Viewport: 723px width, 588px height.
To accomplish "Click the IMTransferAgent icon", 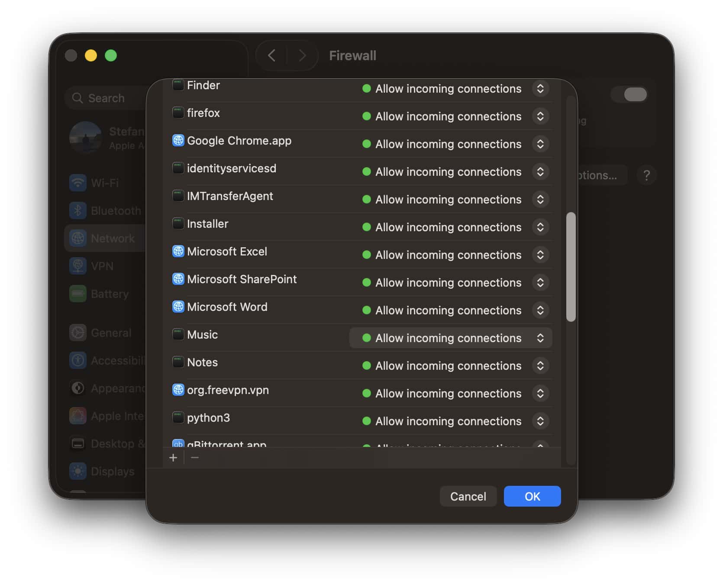I will click(178, 196).
